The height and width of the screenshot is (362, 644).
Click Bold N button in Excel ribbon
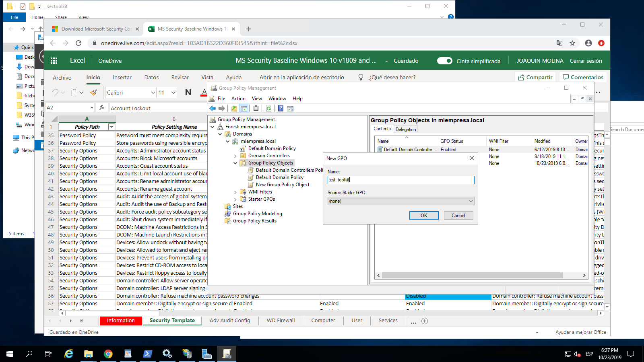[x=188, y=93]
